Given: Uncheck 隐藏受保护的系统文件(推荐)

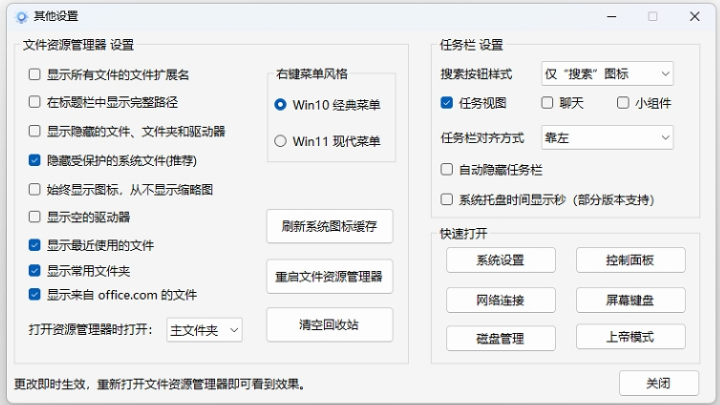Looking at the screenshot, I should click(x=35, y=160).
